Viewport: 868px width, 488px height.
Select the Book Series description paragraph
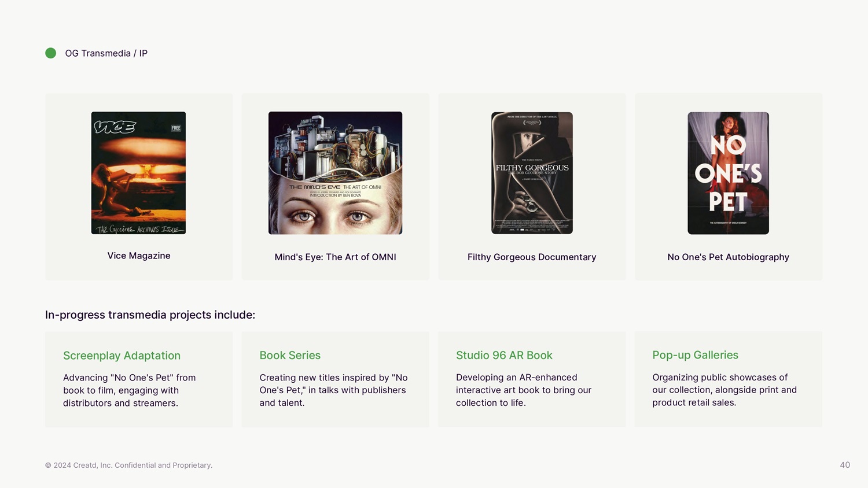(x=333, y=390)
